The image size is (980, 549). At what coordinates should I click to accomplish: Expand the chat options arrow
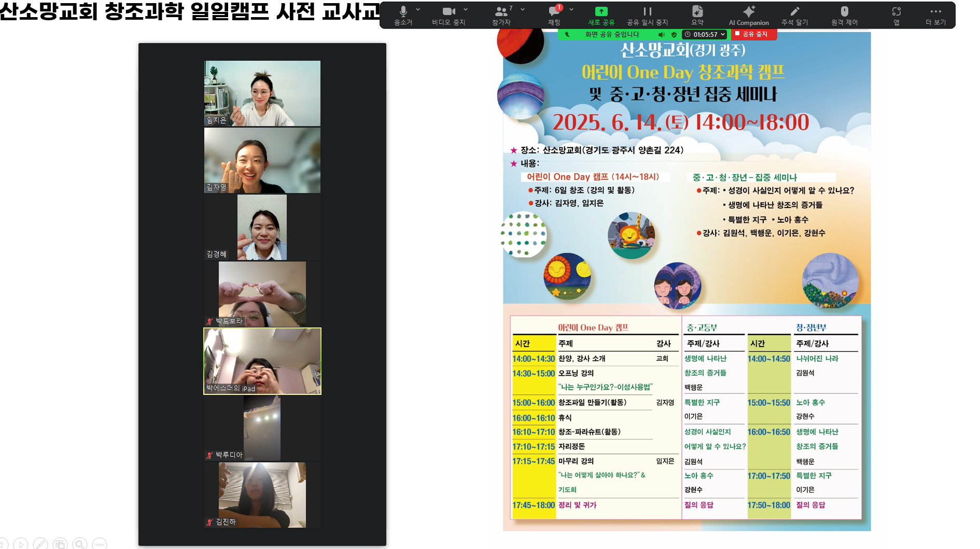tap(571, 9)
